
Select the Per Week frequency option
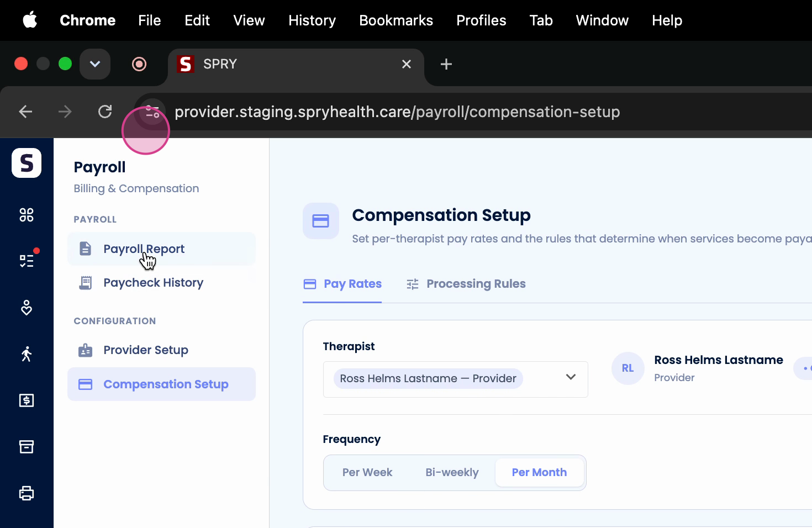click(367, 473)
